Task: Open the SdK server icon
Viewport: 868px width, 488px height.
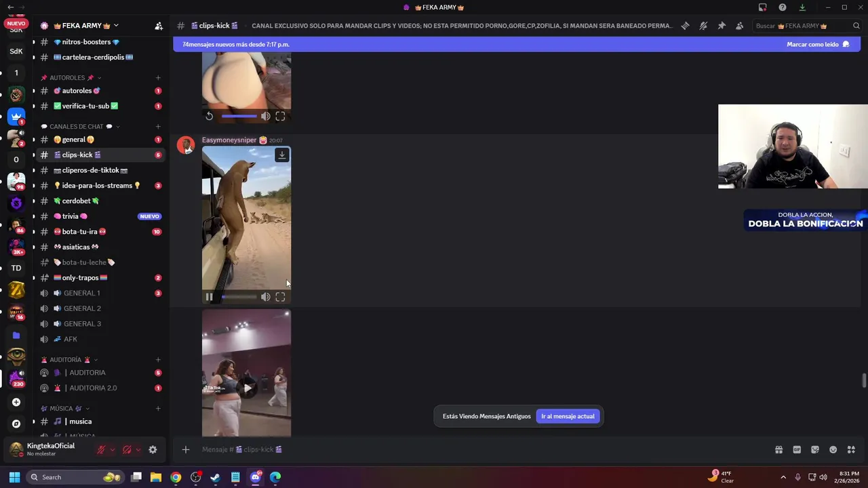Action: (x=16, y=51)
